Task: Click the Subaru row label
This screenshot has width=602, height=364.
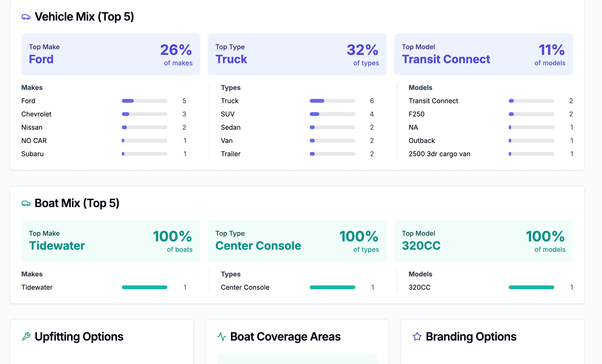Action: (32, 154)
